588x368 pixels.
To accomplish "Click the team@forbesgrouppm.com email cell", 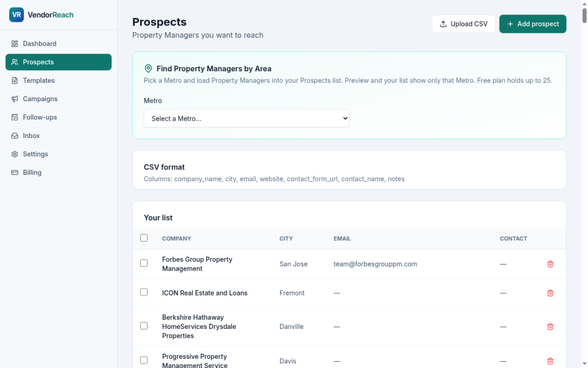I will click(375, 264).
